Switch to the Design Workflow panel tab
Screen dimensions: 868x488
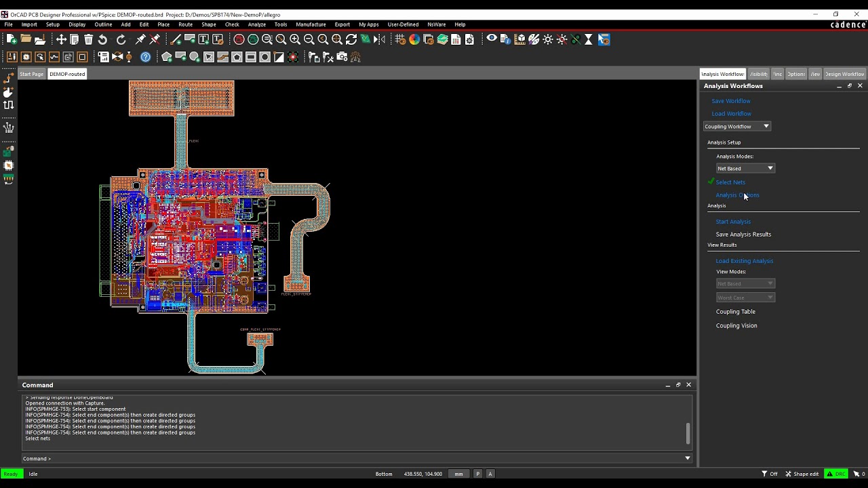(x=844, y=74)
